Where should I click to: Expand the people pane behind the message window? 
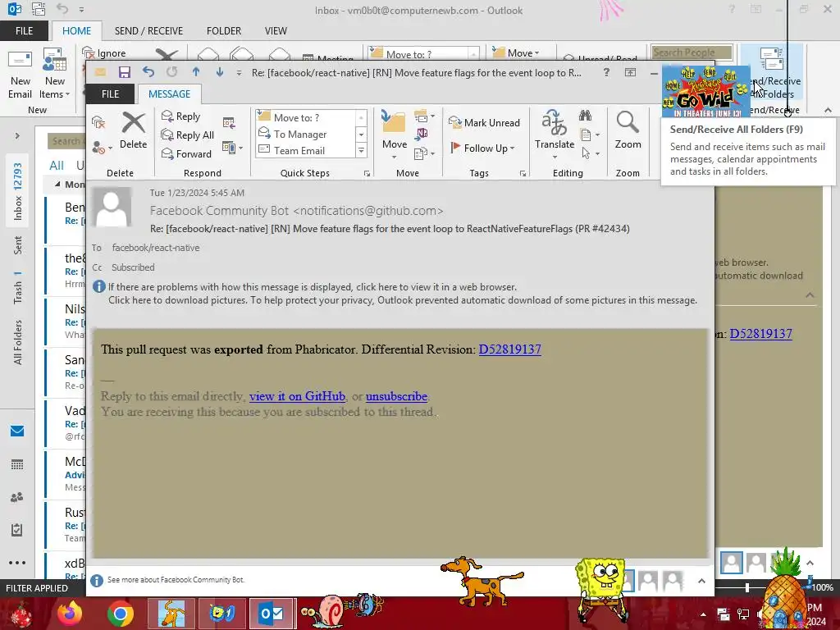click(810, 563)
